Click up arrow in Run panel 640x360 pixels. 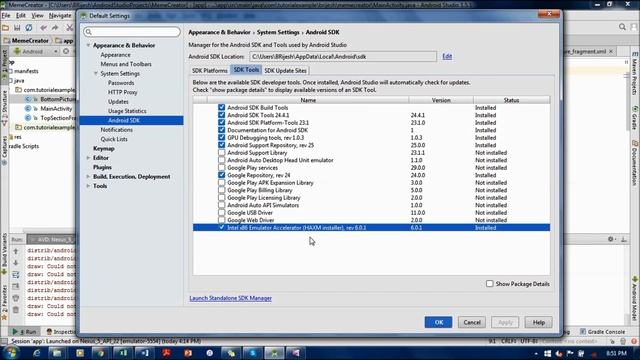(16, 251)
